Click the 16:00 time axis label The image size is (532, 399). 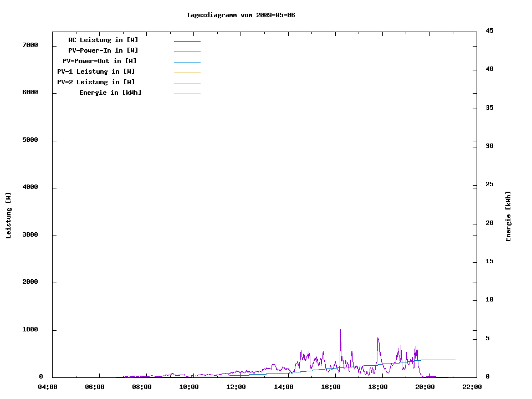[x=330, y=387]
